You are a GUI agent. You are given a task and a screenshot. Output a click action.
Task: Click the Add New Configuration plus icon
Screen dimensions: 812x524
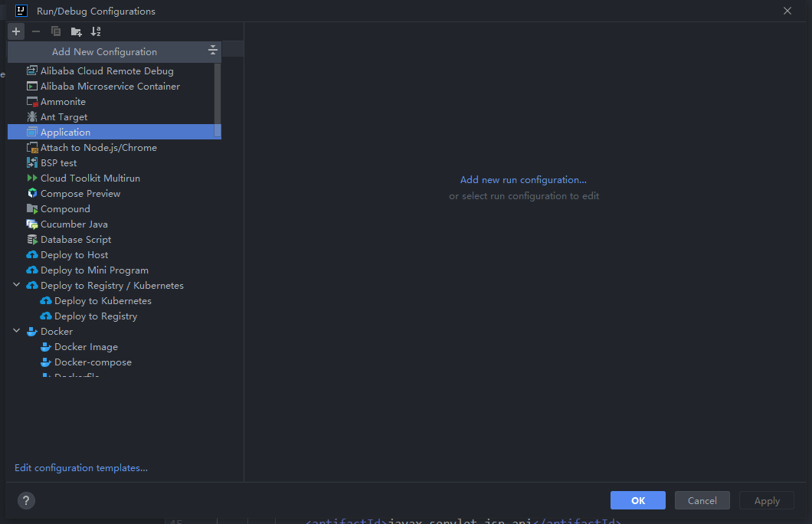coord(16,31)
